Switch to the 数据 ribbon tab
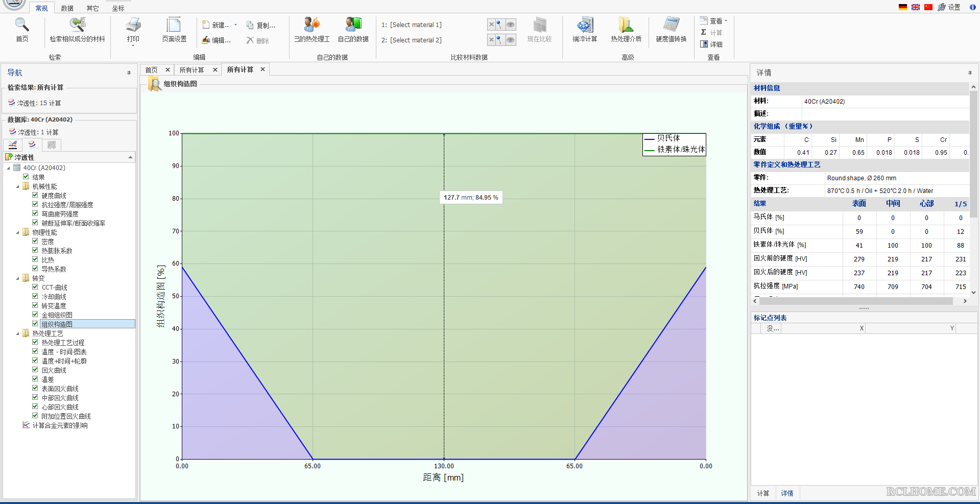980x504 pixels. tap(67, 8)
